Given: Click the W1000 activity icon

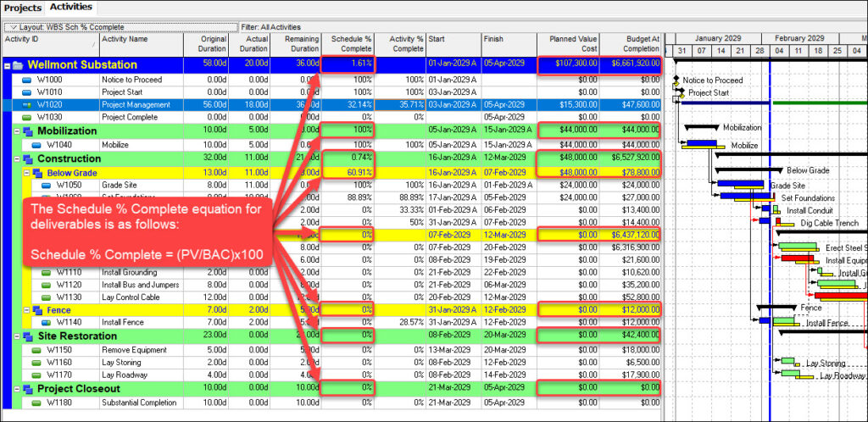Looking at the screenshot, I should (x=27, y=80).
